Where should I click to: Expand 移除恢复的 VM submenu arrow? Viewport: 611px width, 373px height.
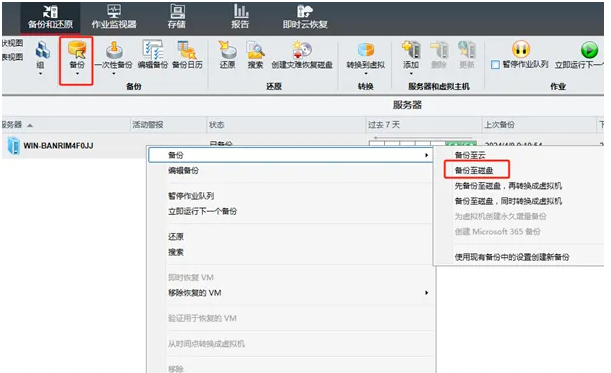point(427,293)
